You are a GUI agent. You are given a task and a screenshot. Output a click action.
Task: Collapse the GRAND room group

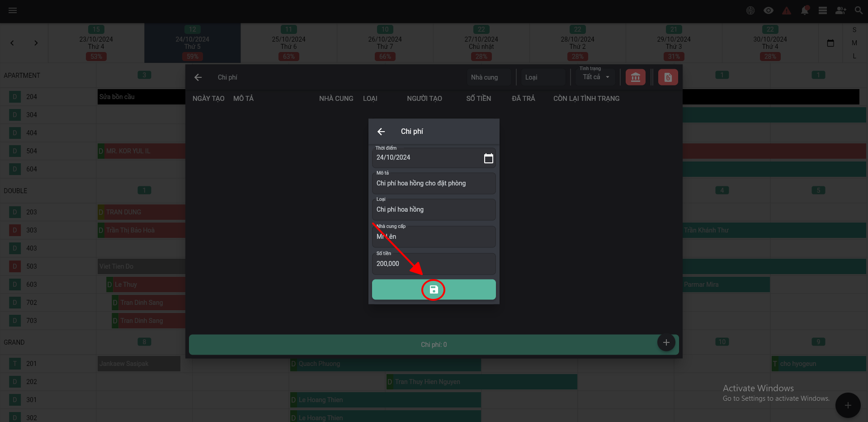[14, 342]
